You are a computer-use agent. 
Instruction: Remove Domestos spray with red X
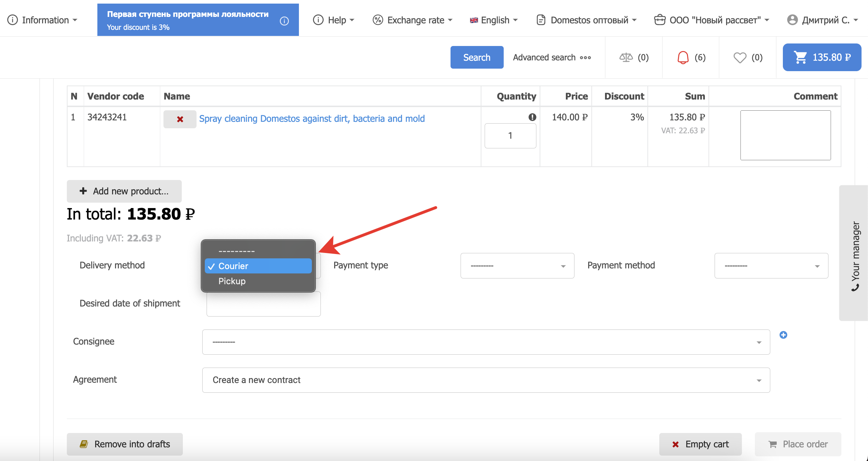click(x=180, y=119)
